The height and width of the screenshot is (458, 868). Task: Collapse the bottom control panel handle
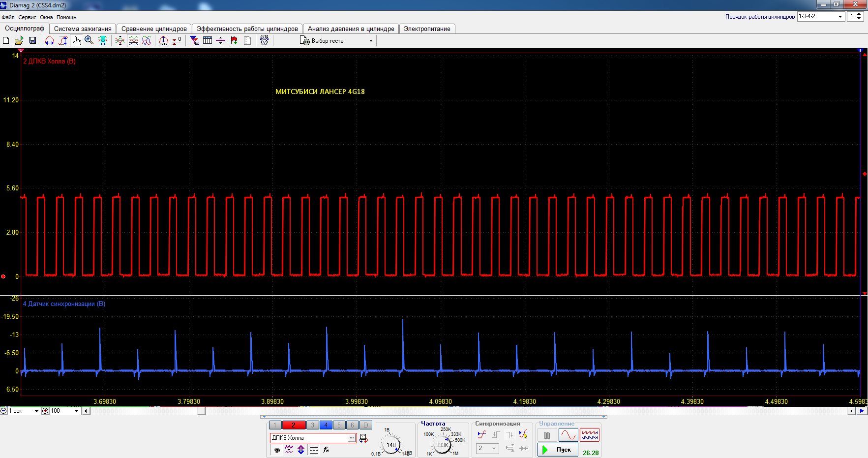click(x=434, y=417)
